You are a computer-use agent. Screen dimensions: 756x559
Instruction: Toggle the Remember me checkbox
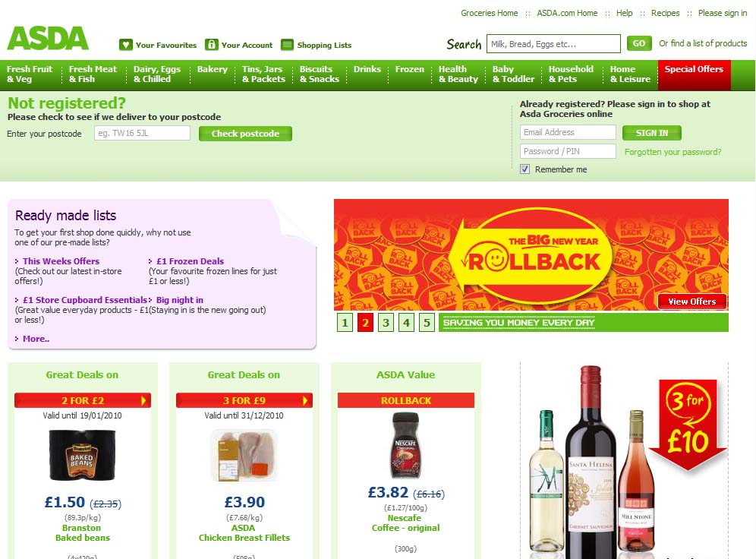click(525, 169)
